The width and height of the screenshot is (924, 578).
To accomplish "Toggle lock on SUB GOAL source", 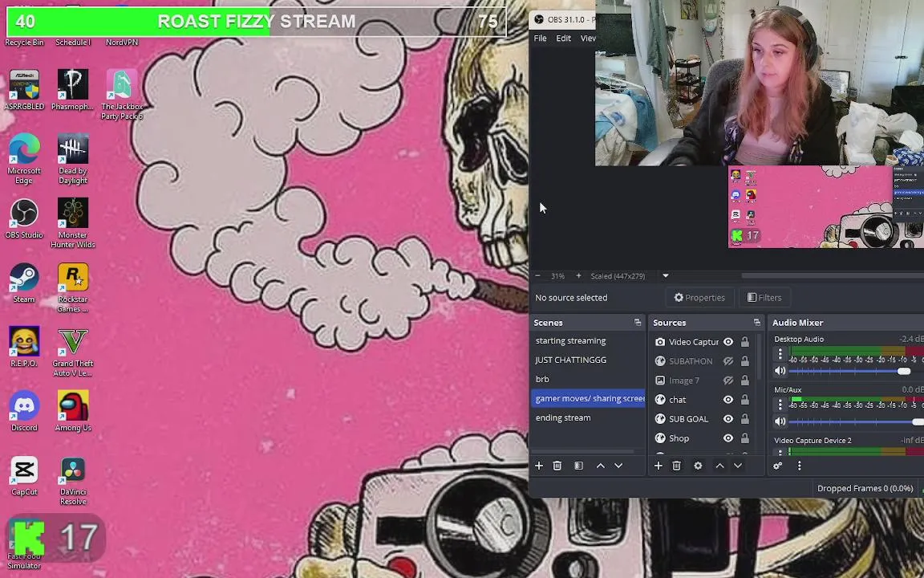I will click(x=745, y=419).
